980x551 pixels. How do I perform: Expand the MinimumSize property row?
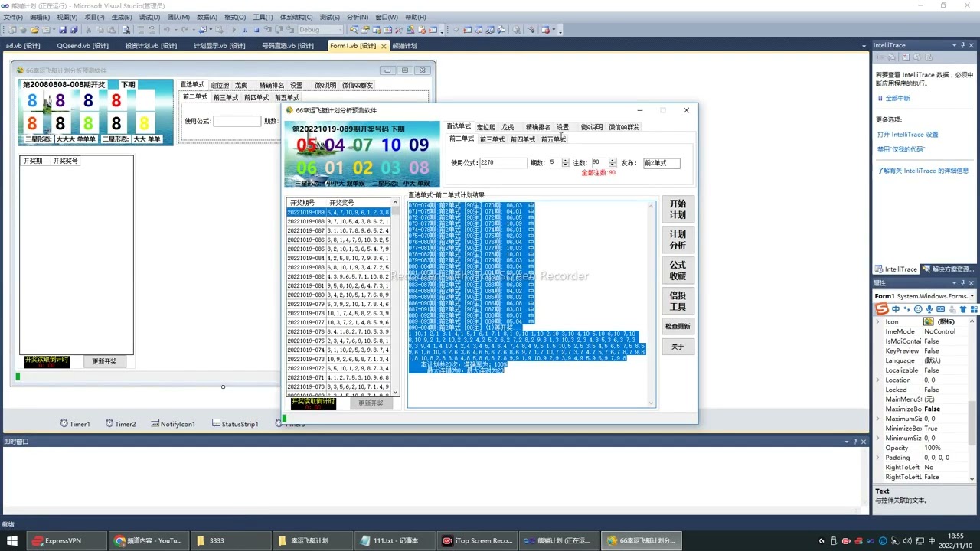878,439
